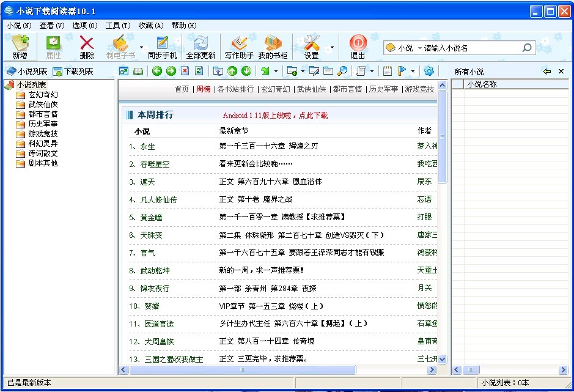Click the 永生 novel link in ranking

[x=147, y=147]
